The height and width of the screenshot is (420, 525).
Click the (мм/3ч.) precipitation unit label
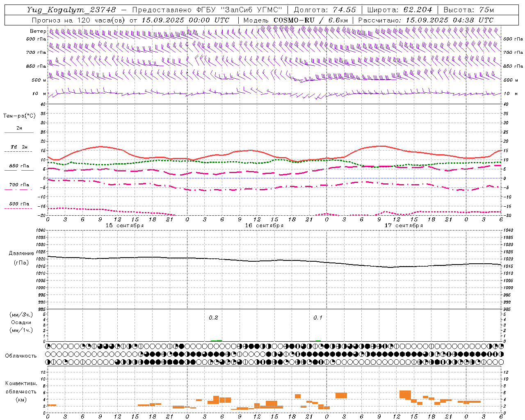tap(21, 315)
